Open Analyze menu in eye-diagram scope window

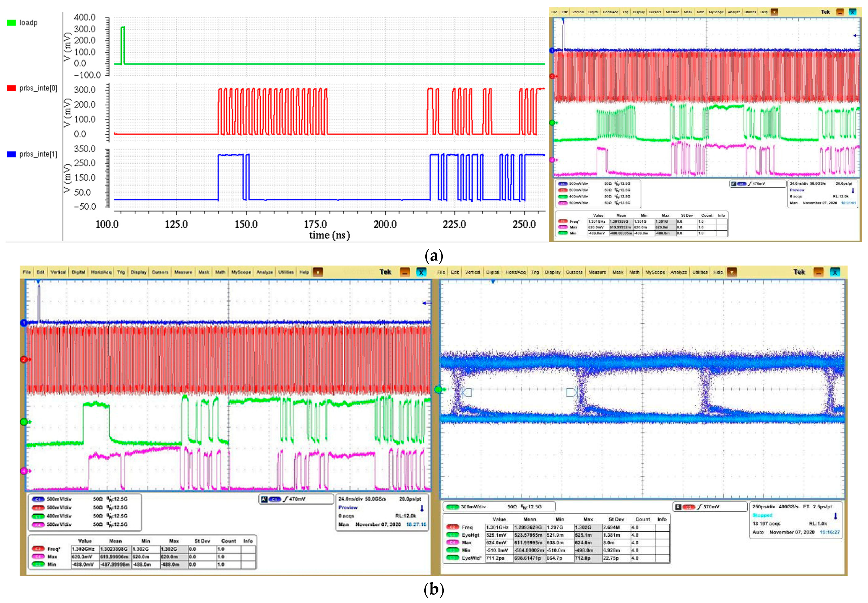[678, 272]
